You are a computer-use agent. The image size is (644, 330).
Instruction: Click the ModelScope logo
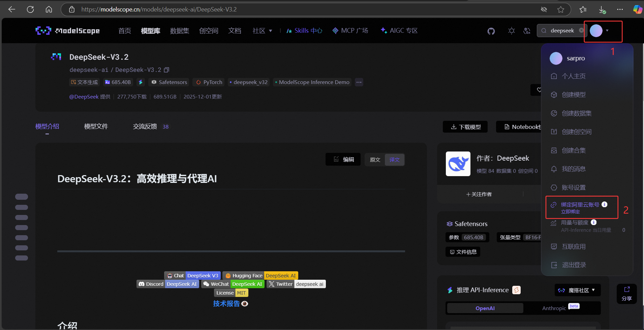click(x=67, y=31)
